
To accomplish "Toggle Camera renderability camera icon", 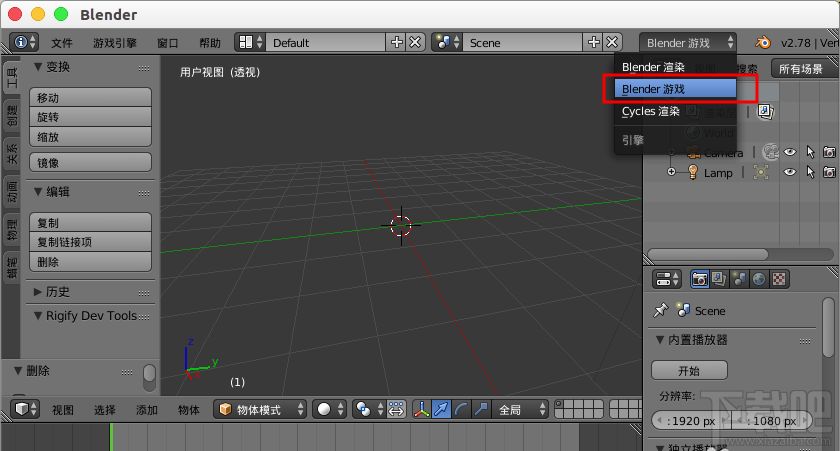I will coord(829,152).
